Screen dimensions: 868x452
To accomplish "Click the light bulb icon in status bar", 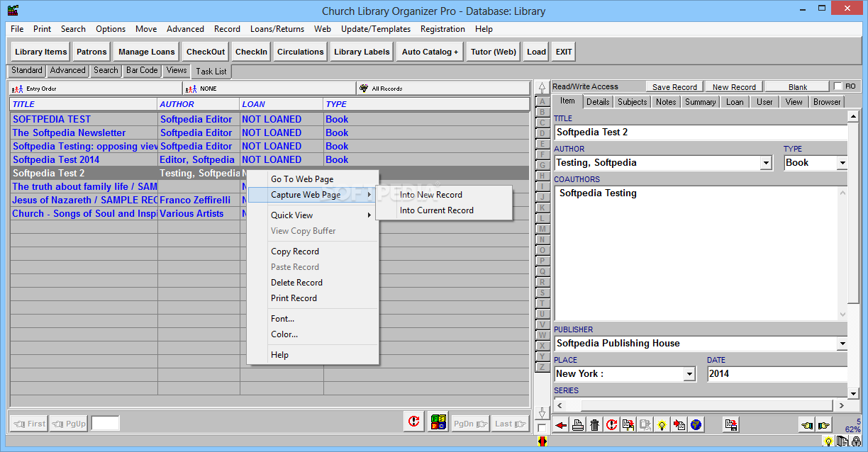I will tap(828, 441).
